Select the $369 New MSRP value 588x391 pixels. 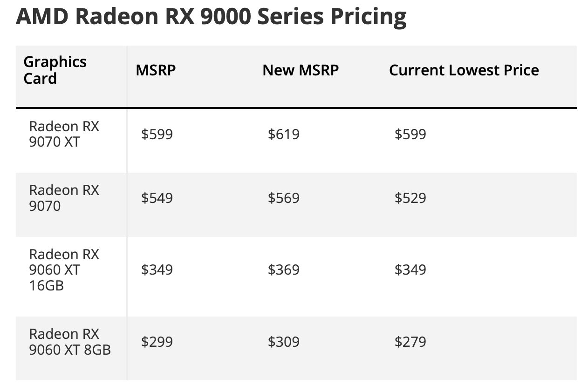pyautogui.click(x=283, y=270)
